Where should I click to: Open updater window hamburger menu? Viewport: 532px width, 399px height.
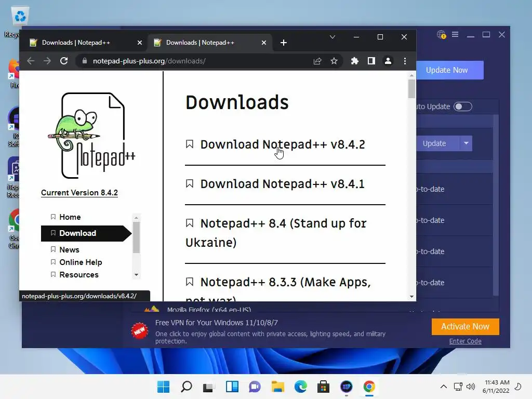(455, 35)
